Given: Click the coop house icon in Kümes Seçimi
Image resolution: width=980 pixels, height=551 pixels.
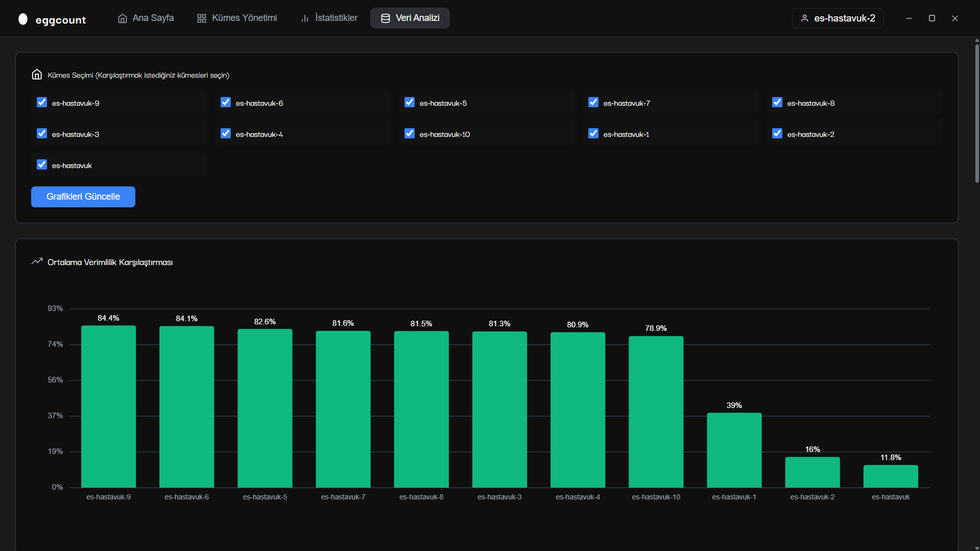Looking at the screenshot, I should tap(37, 75).
